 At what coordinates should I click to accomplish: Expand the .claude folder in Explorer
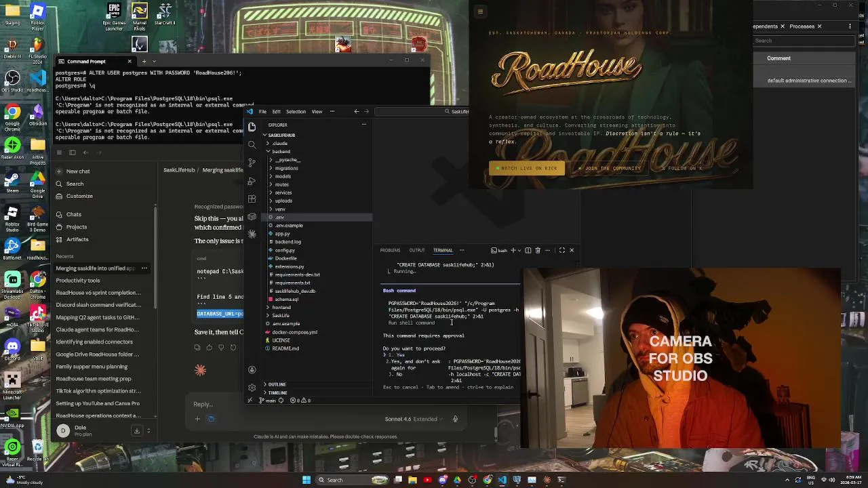(x=278, y=144)
